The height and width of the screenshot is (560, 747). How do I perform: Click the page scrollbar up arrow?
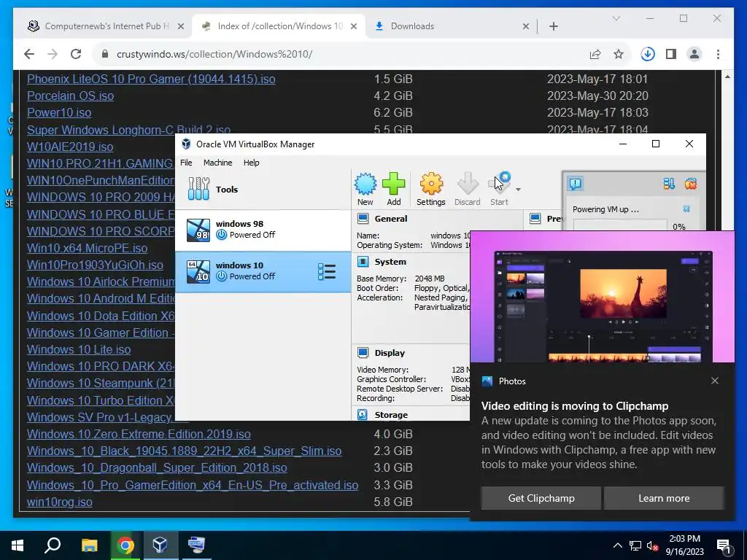click(727, 76)
